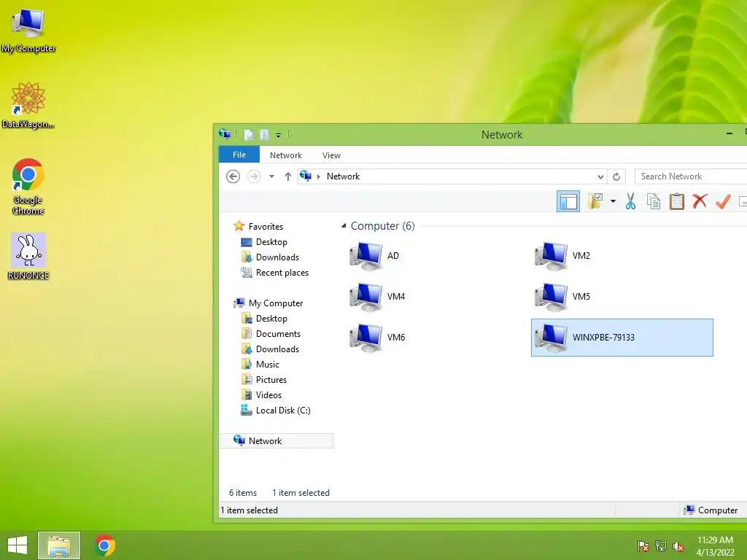Click the folder options toolbar icon

(x=595, y=201)
